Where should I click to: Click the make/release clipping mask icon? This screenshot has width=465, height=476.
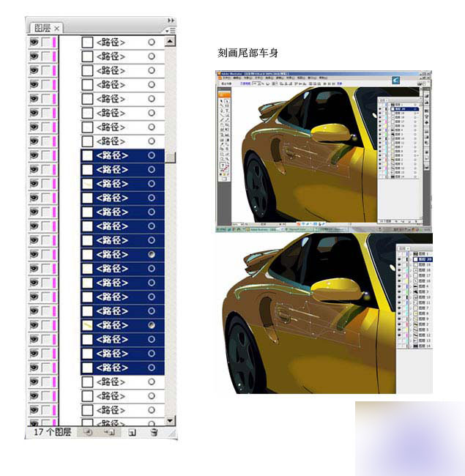(88, 432)
